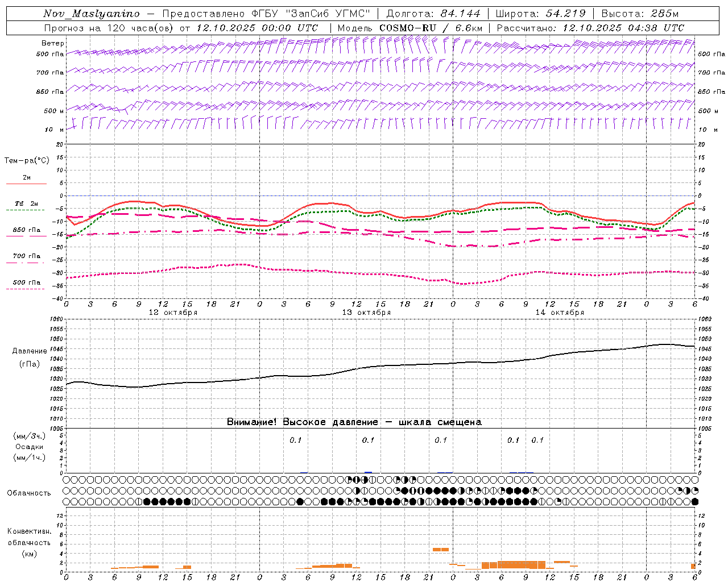Click the 850 гПа temperature legend entry
The height and width of the screenshot is (582, 728).
coord(27,230)
